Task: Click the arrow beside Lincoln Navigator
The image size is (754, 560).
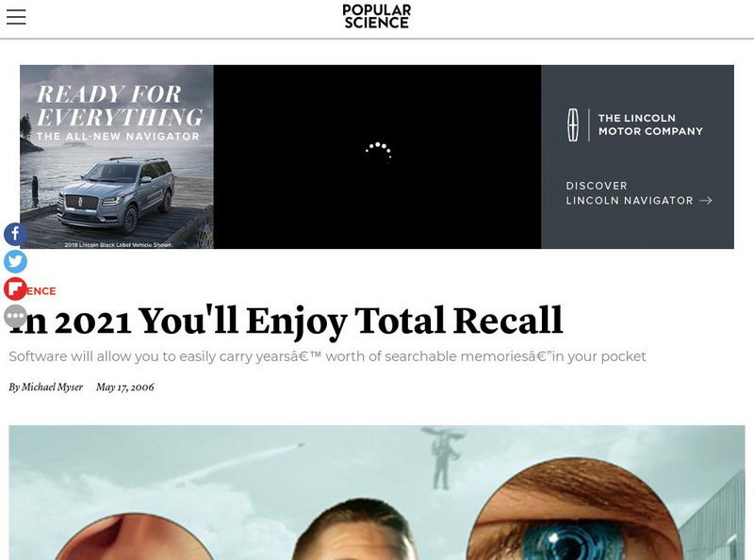Action: click(x=705, y=201)
